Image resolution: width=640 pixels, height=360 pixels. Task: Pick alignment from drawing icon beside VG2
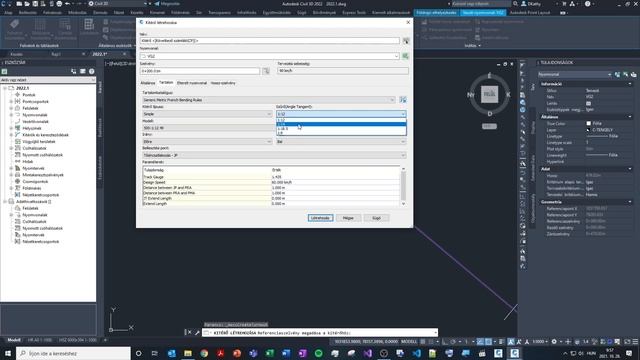pyautogui.click(x=405, y=56)
